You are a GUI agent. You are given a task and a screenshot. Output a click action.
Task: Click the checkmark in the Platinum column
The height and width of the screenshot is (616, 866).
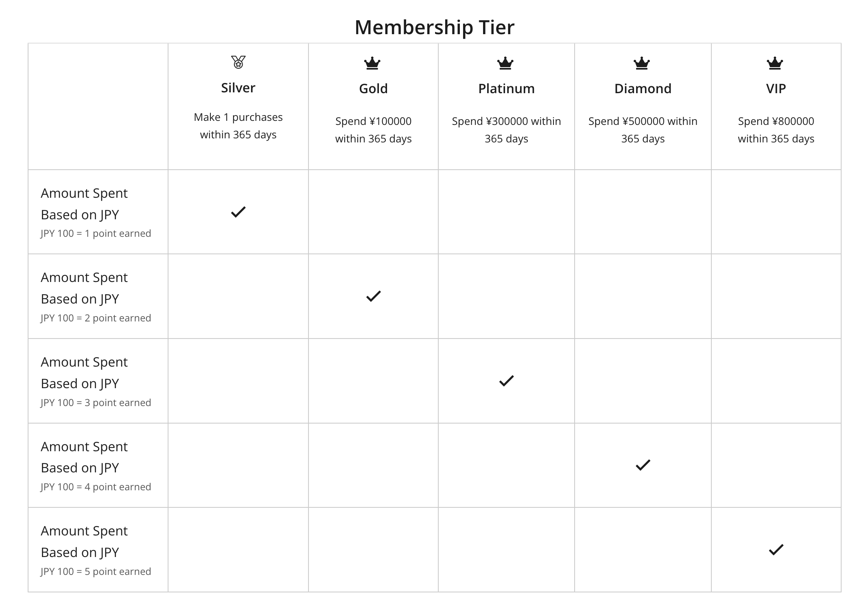pyautogui.click(x=506, y=381)
